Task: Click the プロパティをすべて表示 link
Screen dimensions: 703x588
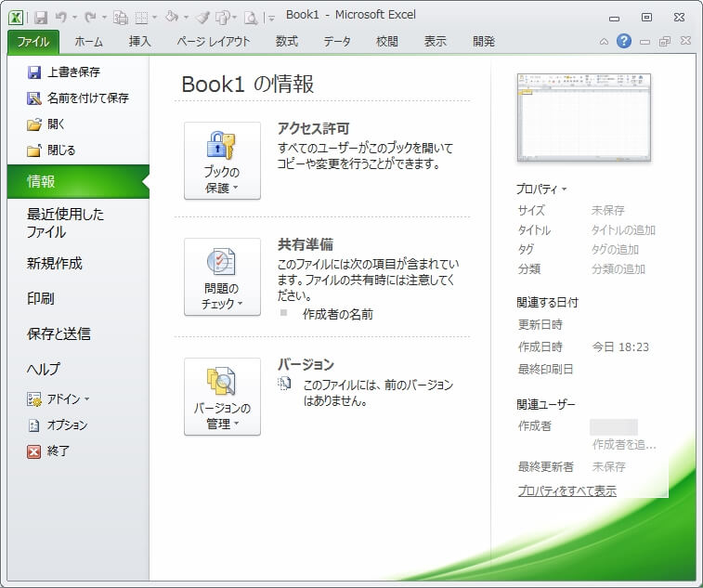Action: (x=567, y=490)
